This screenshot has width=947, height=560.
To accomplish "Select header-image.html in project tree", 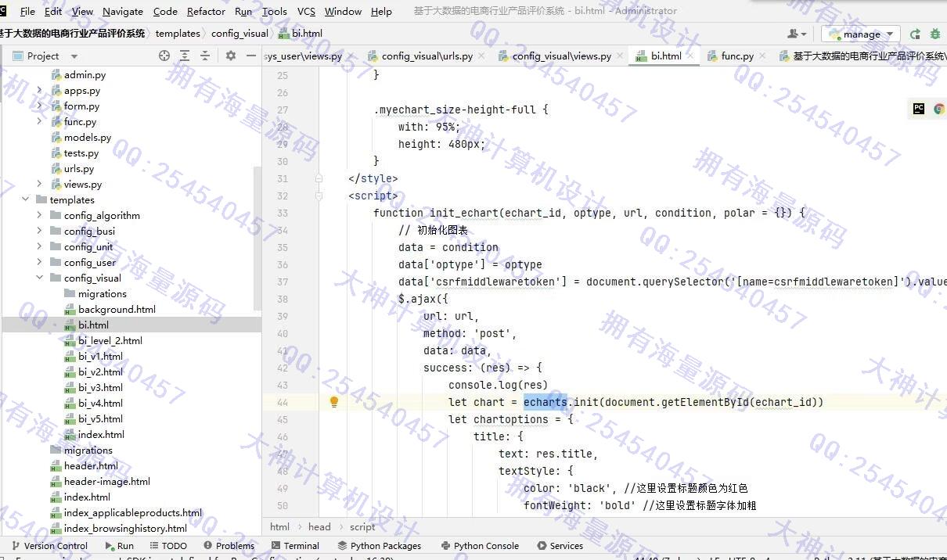I will [106, 481].
